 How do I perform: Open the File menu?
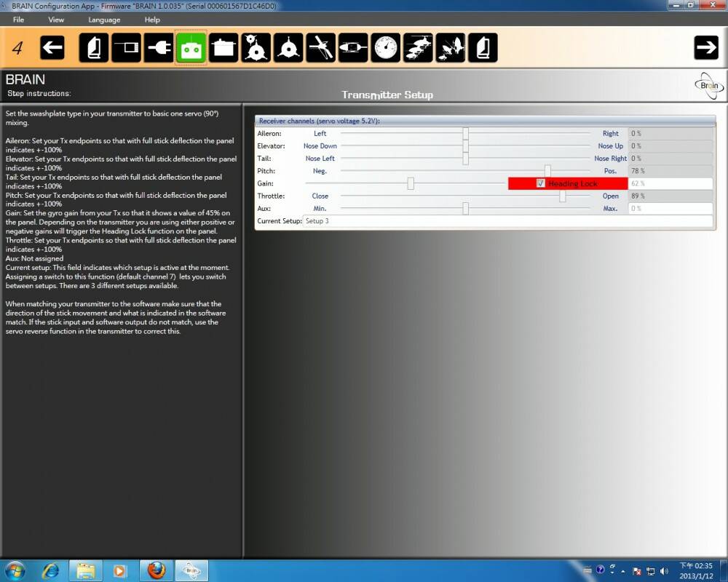point(19,20)
